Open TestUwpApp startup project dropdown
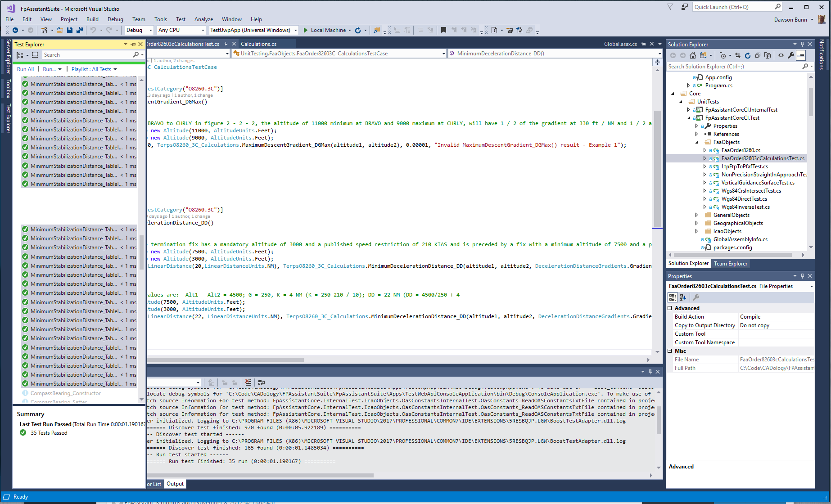 coord(254,30)
